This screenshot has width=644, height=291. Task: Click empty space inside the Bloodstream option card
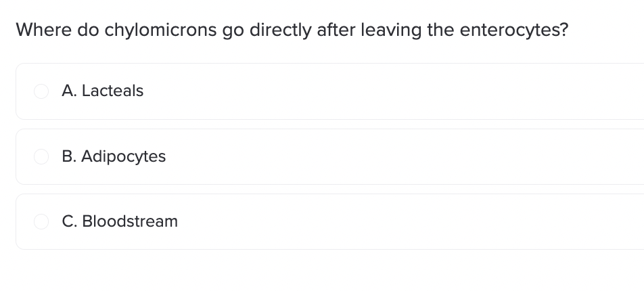click(390, 221)
